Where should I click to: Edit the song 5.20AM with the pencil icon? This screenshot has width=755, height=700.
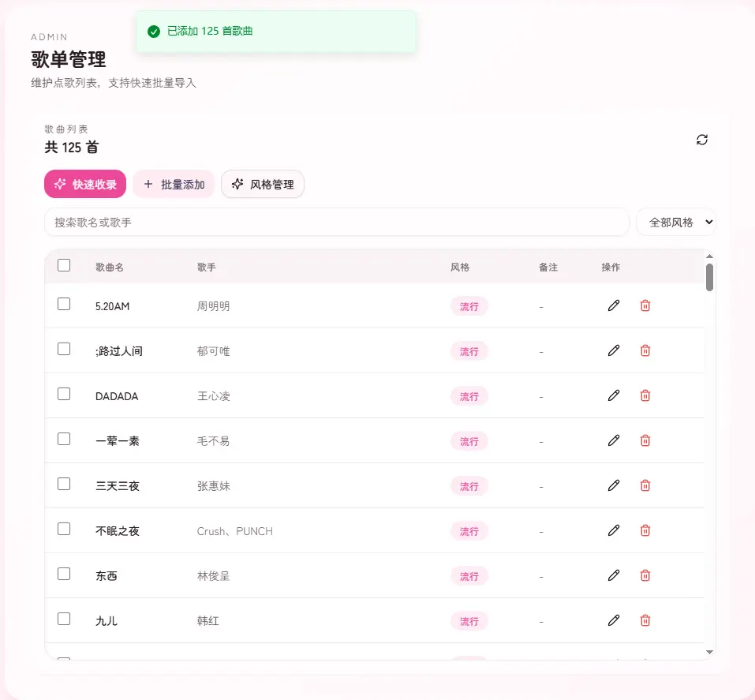[613, 305]
